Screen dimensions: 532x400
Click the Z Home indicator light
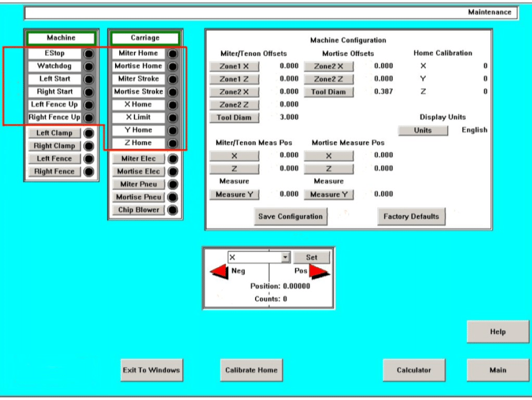[173, 143]
